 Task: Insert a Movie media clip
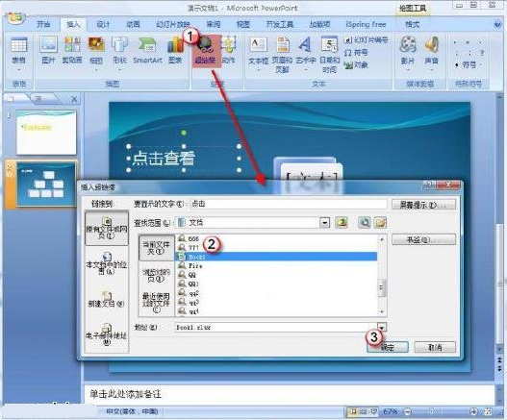click(x=408, y=51)
